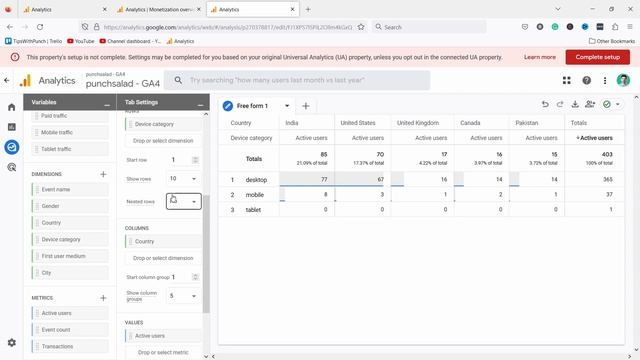Reload the browser page
Screen dimensions: 640x360
(40, 27)
